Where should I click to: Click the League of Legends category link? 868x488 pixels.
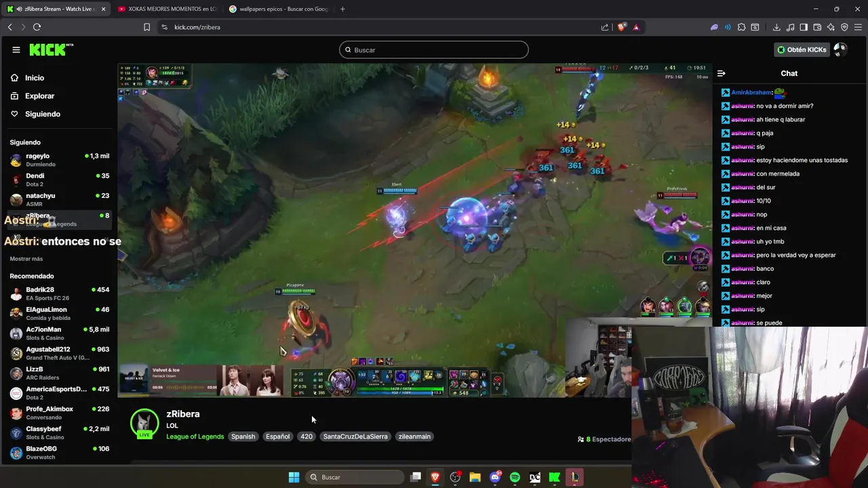pyautogui.click(x=195, y=436)
